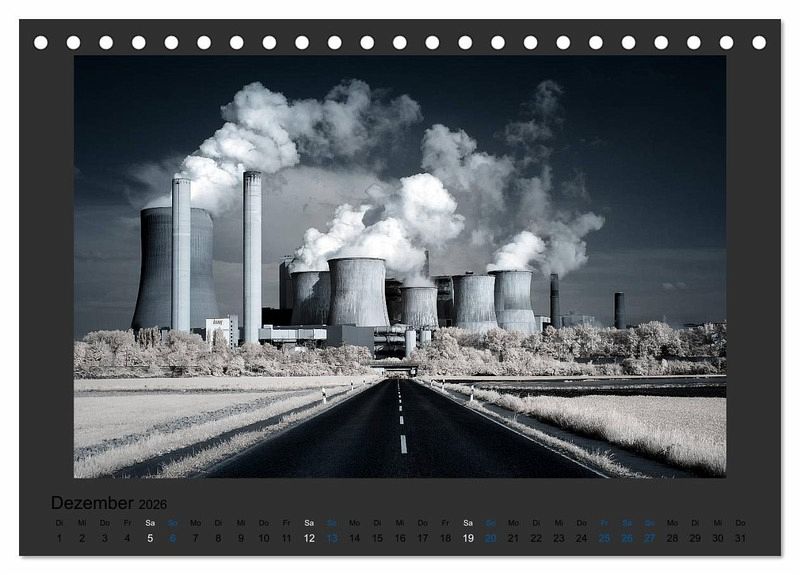Click the blue Sunday date 13
The image size is (800, 575).
click(x=332, y=538)
